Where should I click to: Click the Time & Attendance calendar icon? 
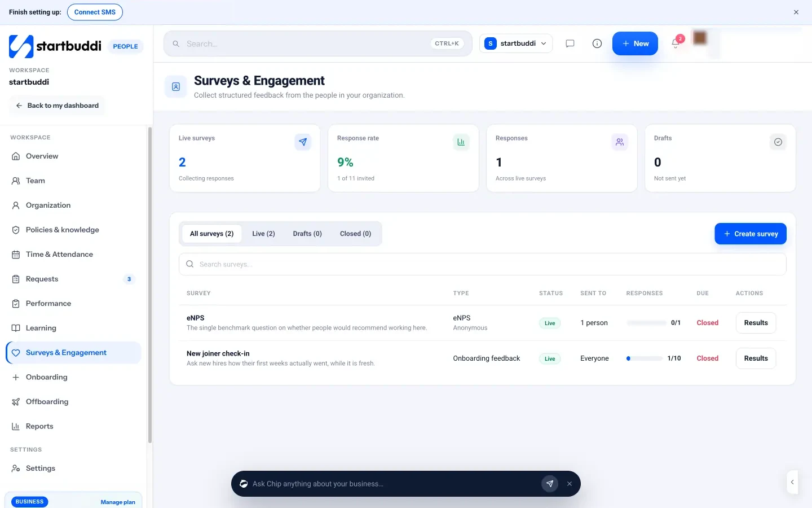click(x=16, y=255)
